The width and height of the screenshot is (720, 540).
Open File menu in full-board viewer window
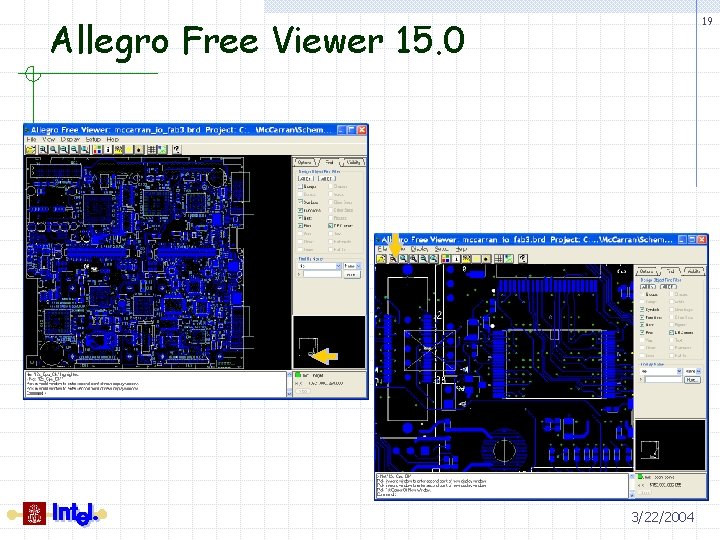[31, 139]
